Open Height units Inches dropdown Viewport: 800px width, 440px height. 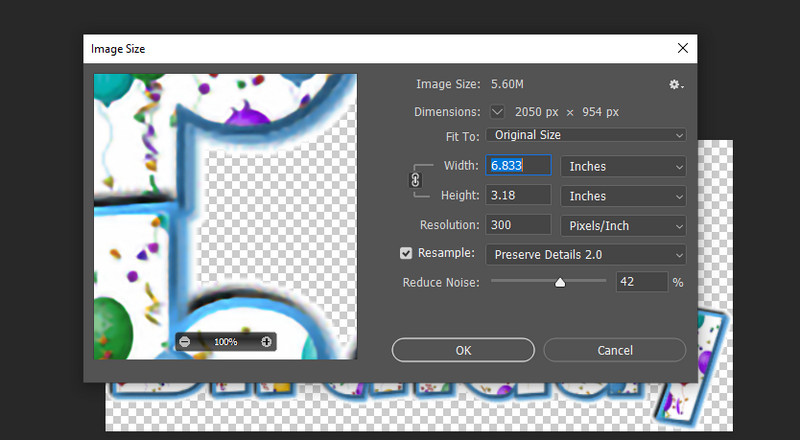[623, 196]
